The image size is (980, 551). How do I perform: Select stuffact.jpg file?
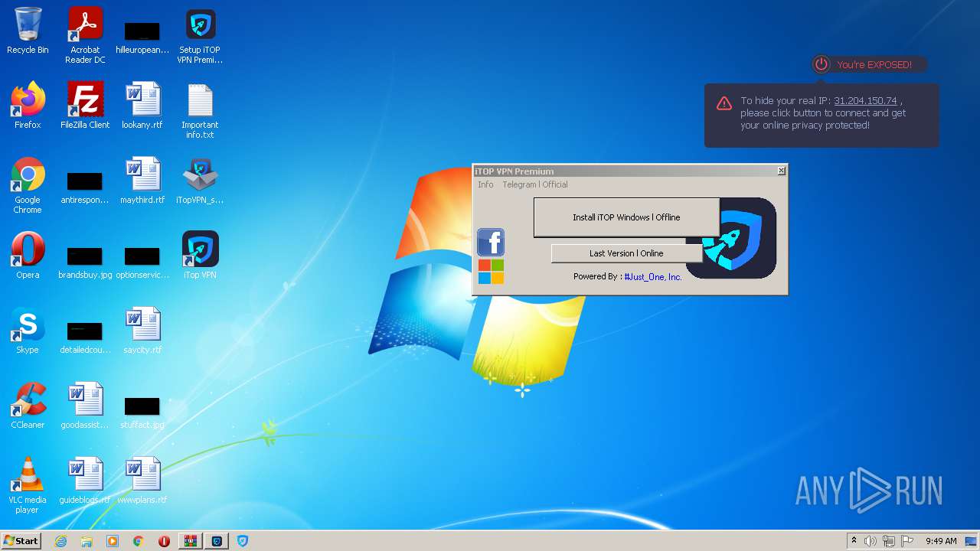tap(142, 411)
